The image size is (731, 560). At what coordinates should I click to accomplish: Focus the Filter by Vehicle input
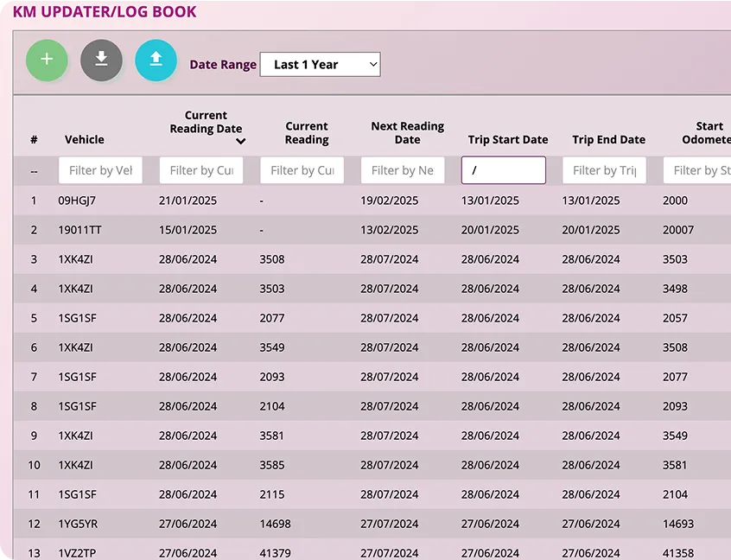click(100, 170)
